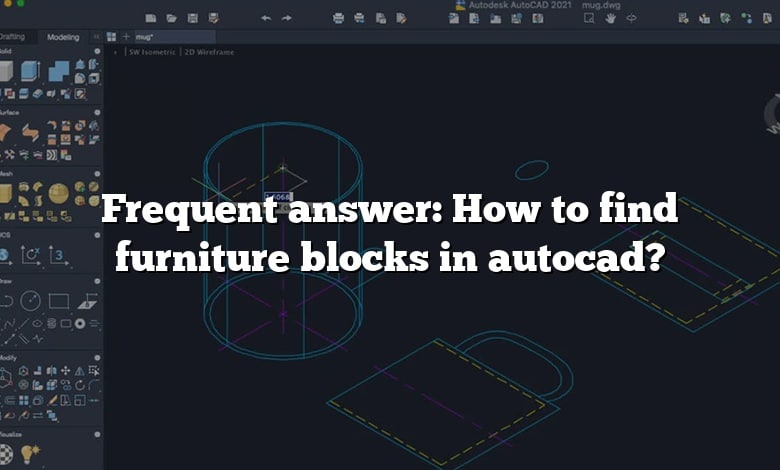The width and height of the screenshot is (780, 470).
Task: Collapse the Draw panel section
Action: 97,282
